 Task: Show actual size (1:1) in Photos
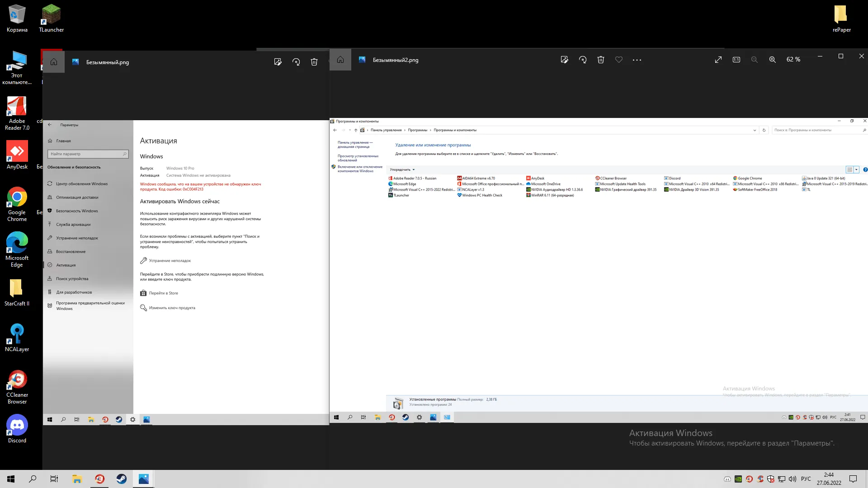tap(736, 60)
